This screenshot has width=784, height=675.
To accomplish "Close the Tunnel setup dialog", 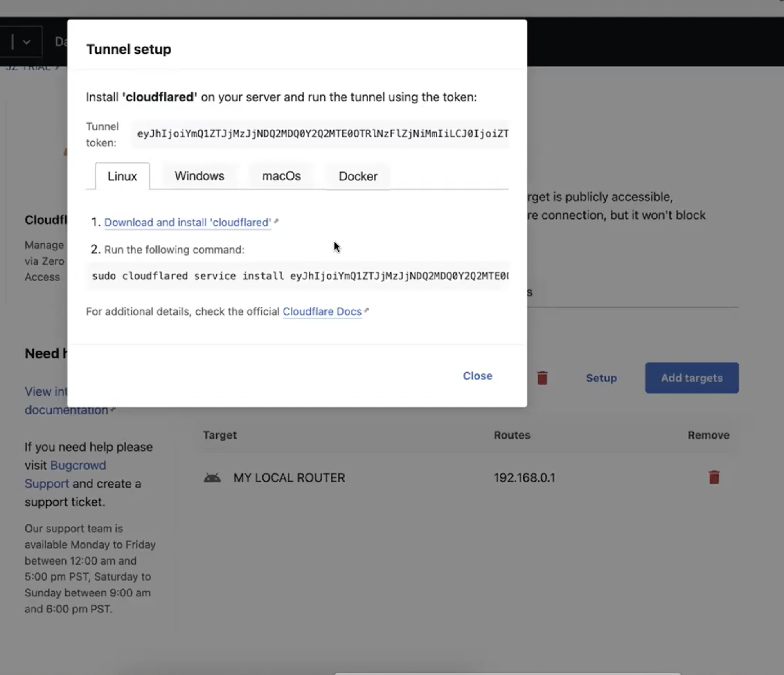I will (478, 376).
